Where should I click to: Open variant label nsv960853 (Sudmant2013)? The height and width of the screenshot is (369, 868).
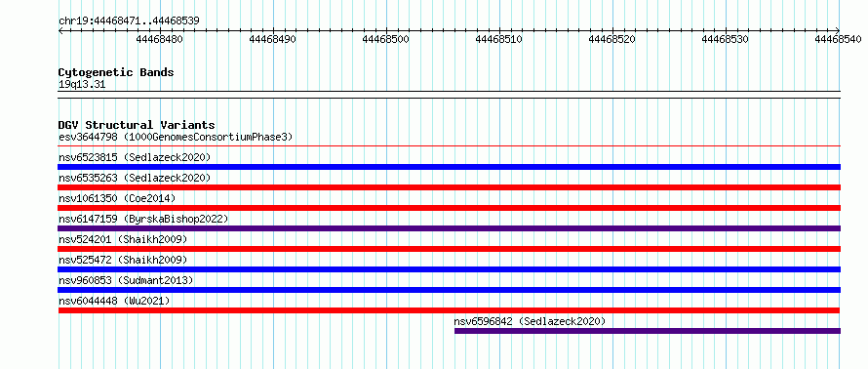coord(126,280)
